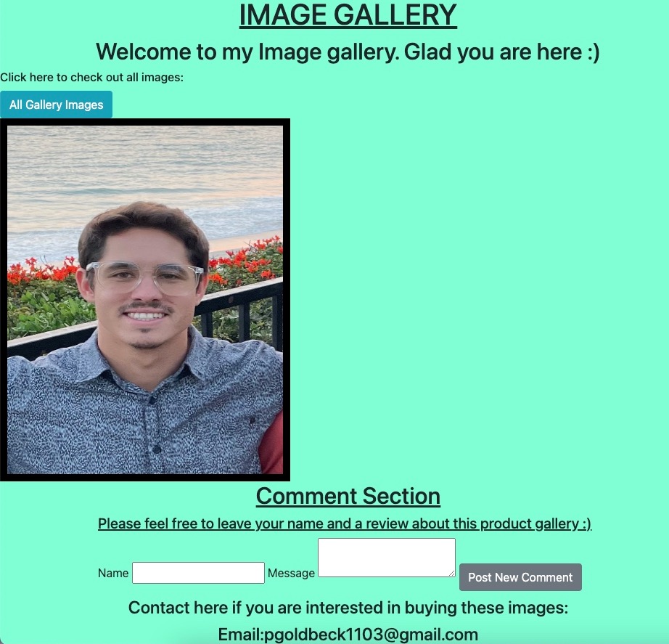The width and height of the screenshot is (669, 644).
Task: Click inside the Message text area
Action: point(387,558)
